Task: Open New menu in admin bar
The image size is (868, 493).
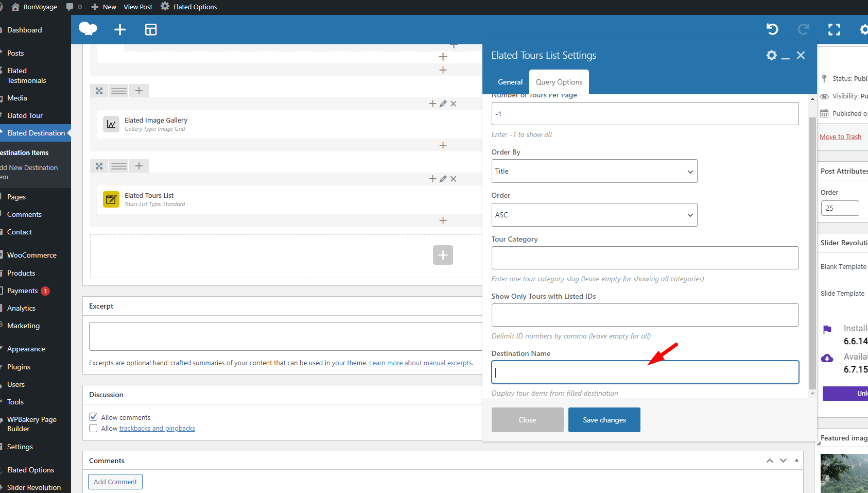Action: point(103,7)
